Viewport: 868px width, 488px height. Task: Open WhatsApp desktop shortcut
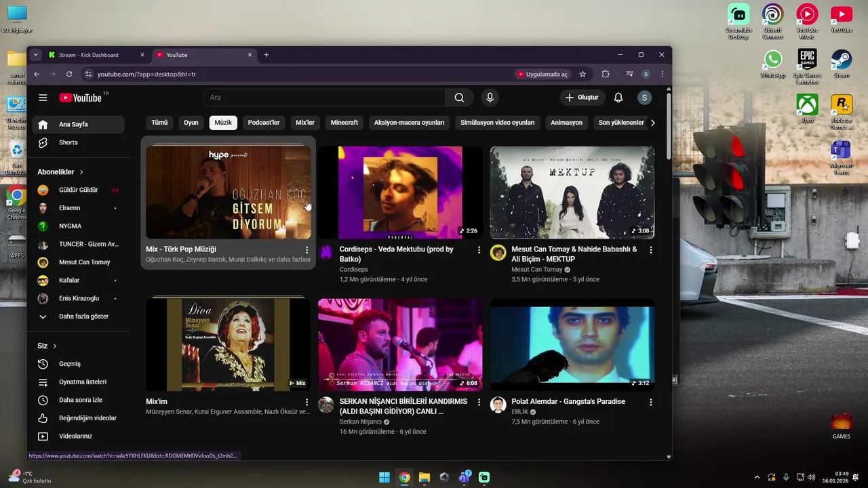[x=772, y=64]
